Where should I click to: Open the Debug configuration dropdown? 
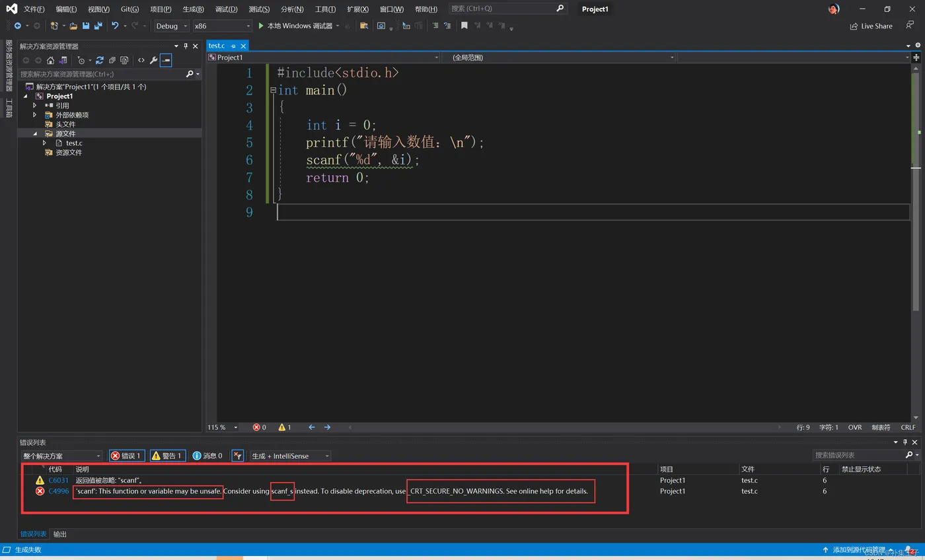point(172,26)
